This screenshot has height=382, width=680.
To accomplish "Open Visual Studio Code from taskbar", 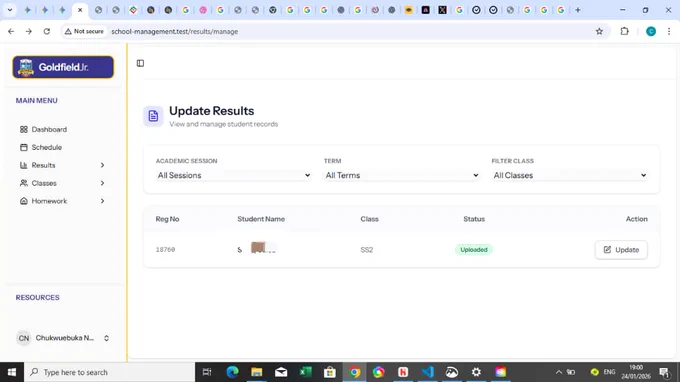I will tap(428, 372).
